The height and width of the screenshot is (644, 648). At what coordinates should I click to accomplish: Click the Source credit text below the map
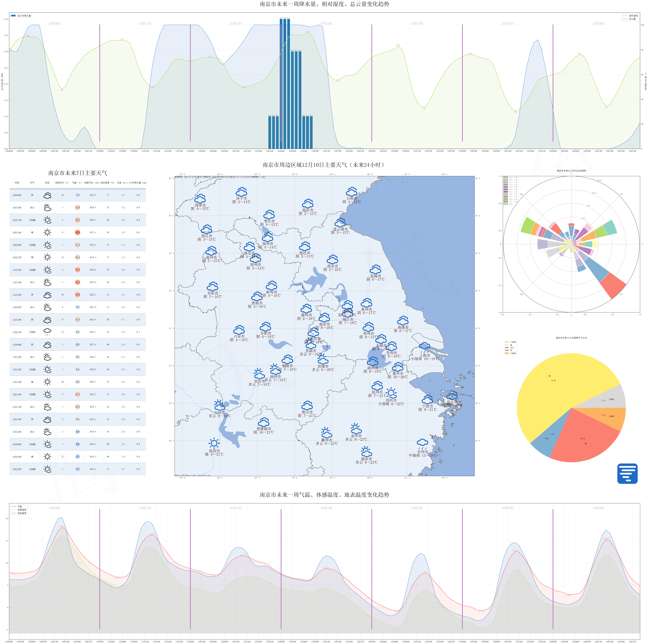click(x=193, y=475)
